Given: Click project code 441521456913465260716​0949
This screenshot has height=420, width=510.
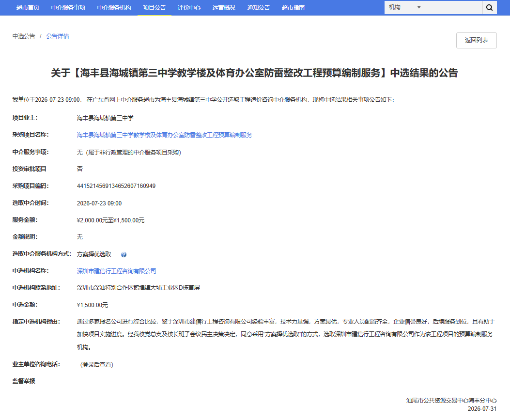Looking at the screenshot, I should pos(116,186).
